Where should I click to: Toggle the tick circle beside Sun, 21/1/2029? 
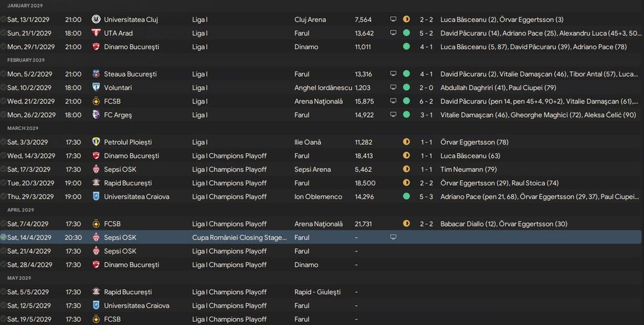(3, 33)
